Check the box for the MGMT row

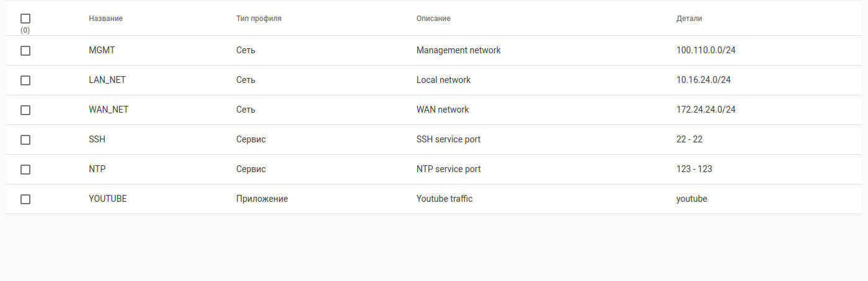click(x=25, y=51)
